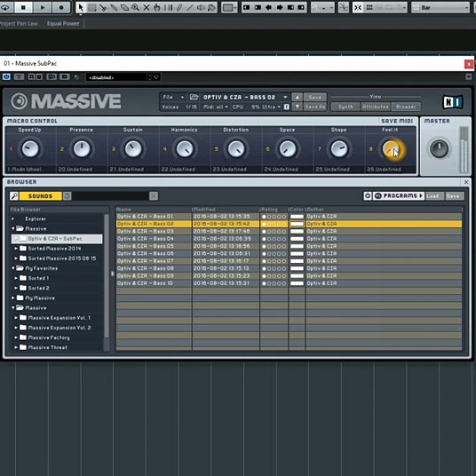Select the Play speaker tool

(x=201, y=8)
